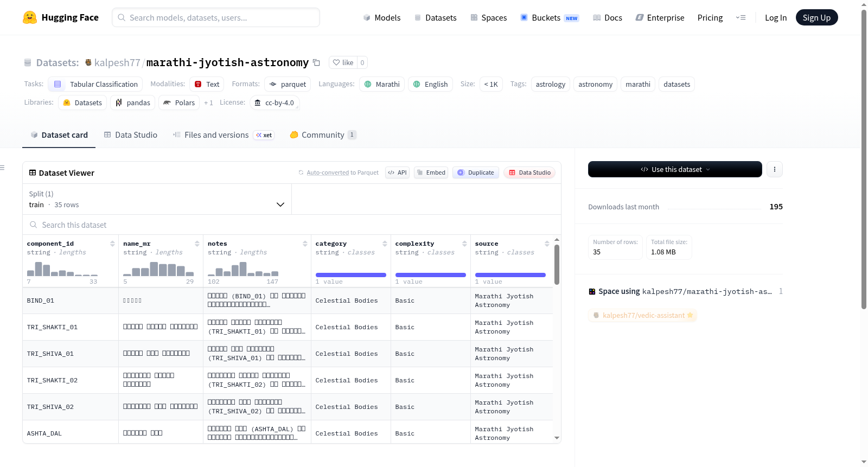Switch to the Data Studio tab
Viewport: 868px width, 467px height.
pyautogui.click(x=131, y=135)
